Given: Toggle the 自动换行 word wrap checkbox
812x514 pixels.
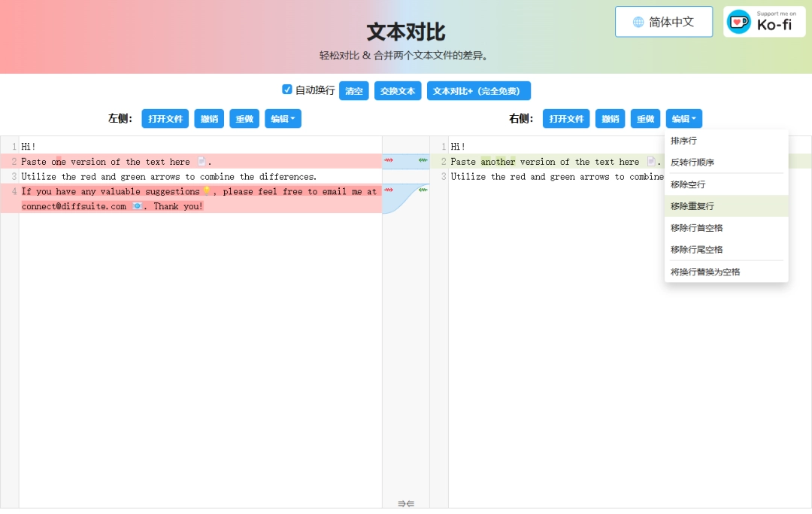Looking at the screenshot, I should pyautogui.click(x=287, y=90).
